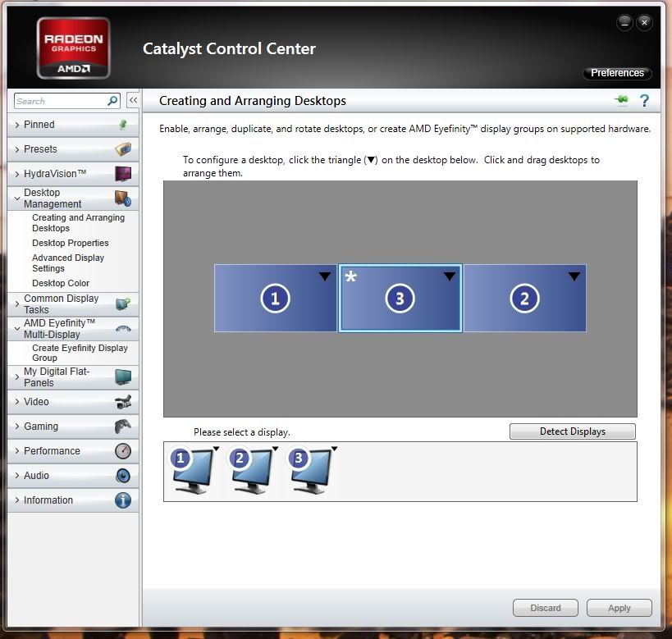Click the Gaming controller icon
Image resolution: width=672 pixels, height=639 pixels.
point(123,427)
